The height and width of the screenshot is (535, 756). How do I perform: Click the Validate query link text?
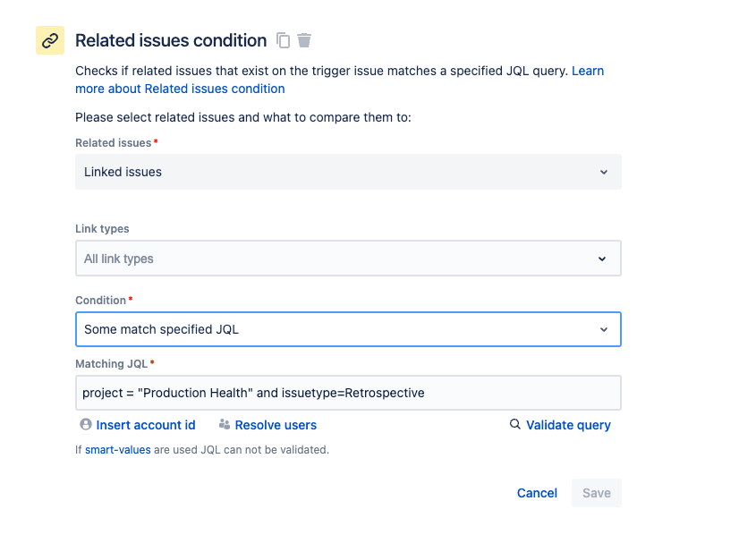pyautogui.click(x=568, y=425)
